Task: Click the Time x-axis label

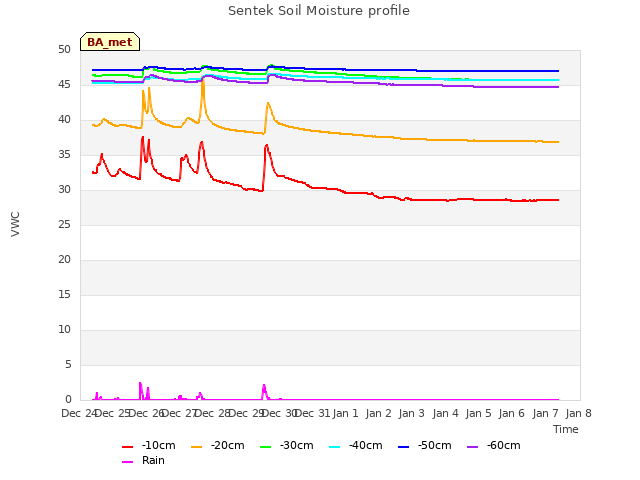Action: [566, 429]
